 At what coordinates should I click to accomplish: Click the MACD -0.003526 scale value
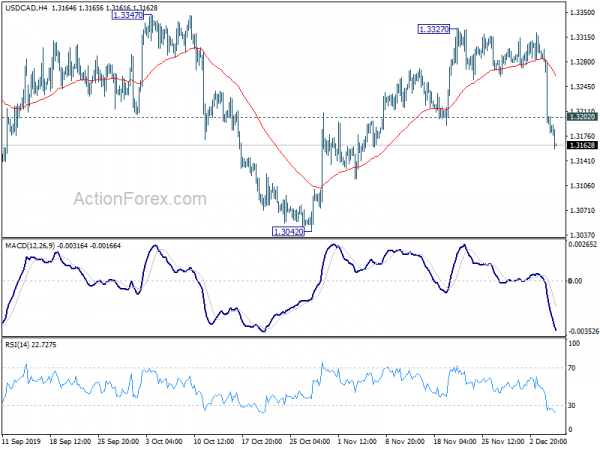coord(583,331)
